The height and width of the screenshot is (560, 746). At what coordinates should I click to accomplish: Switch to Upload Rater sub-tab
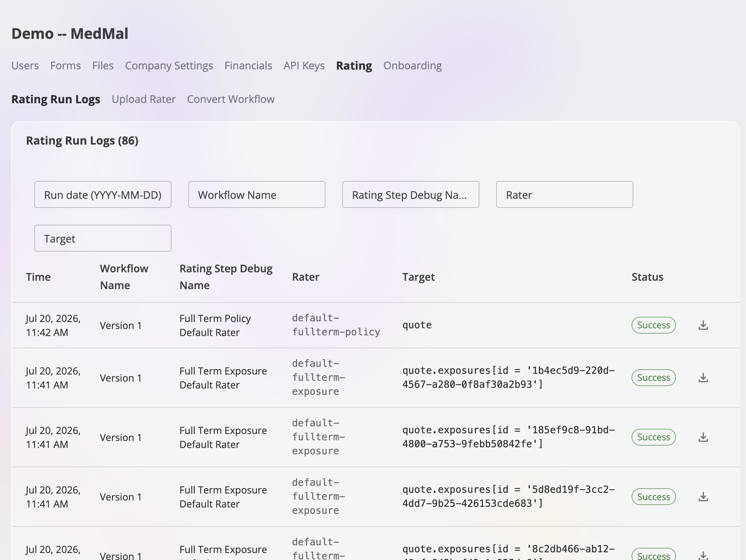click(x=144, y=99)
